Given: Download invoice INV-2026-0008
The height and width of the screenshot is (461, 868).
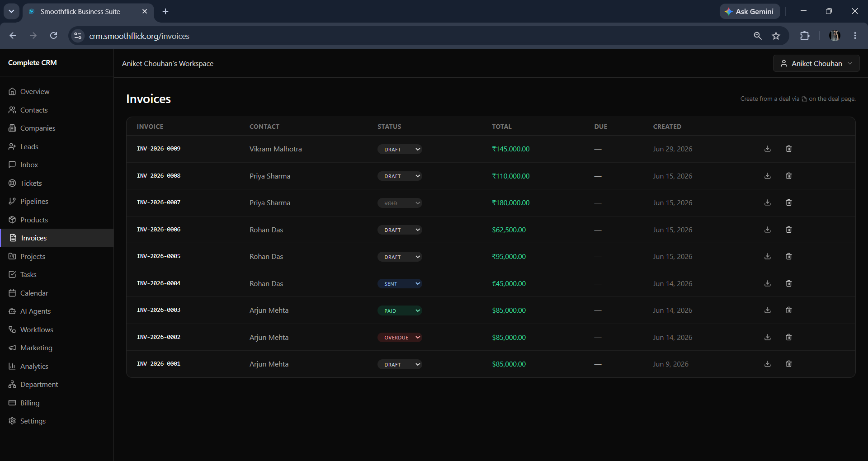Looking at the screenshot, I should click(x=767, y=176).
